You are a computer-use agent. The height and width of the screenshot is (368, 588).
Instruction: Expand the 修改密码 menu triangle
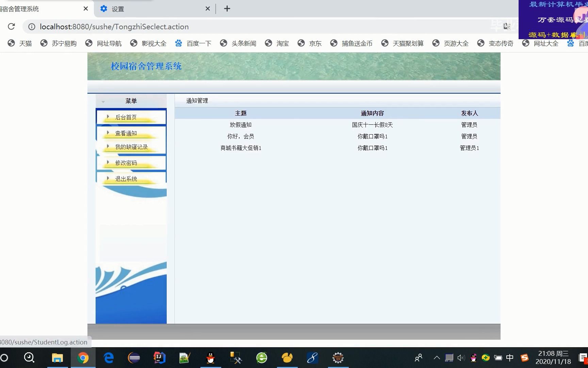tap(108, 163)
